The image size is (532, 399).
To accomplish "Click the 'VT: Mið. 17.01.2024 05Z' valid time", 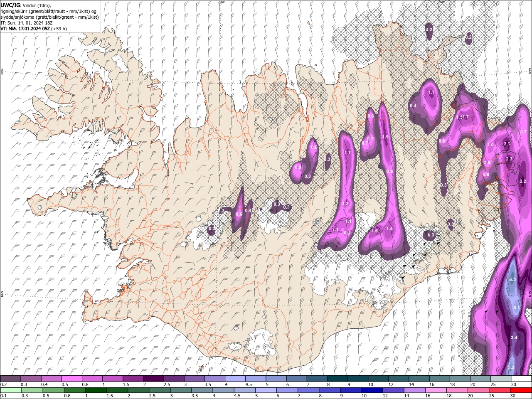I will pyautogui.click(x=25, y=29).
